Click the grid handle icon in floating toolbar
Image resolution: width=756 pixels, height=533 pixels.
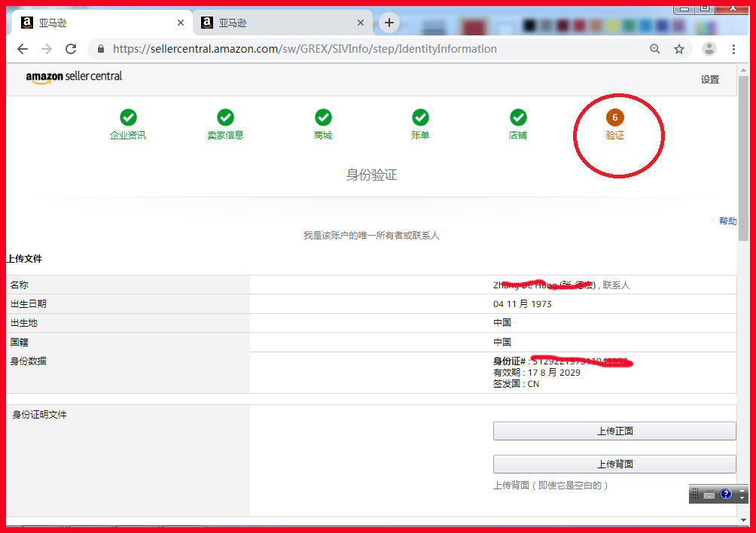(x=695, y=494)
